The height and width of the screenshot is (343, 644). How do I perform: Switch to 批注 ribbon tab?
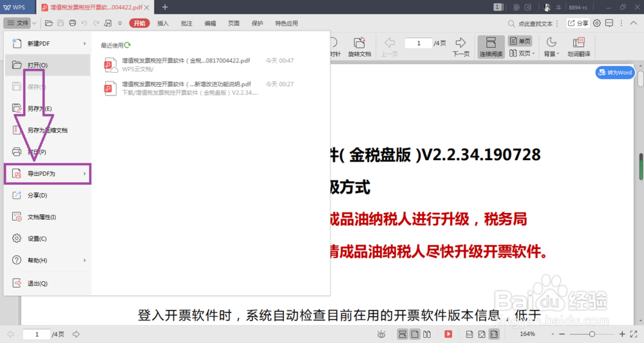187,23
